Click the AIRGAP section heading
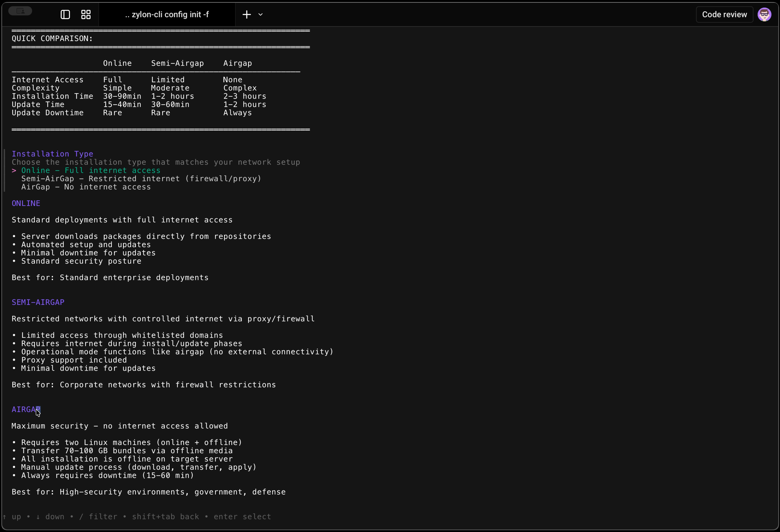 coord(25,410)
